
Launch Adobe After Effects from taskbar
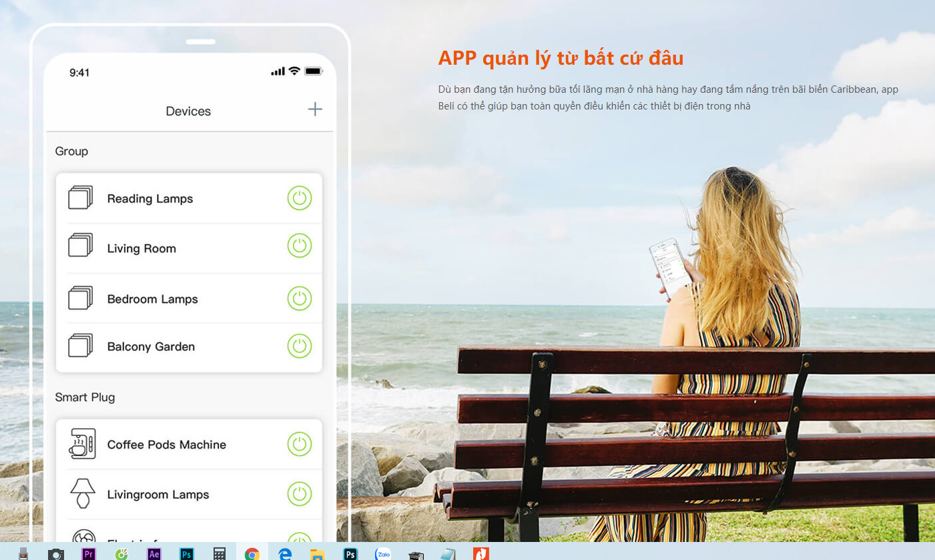[x=154, y=553]
